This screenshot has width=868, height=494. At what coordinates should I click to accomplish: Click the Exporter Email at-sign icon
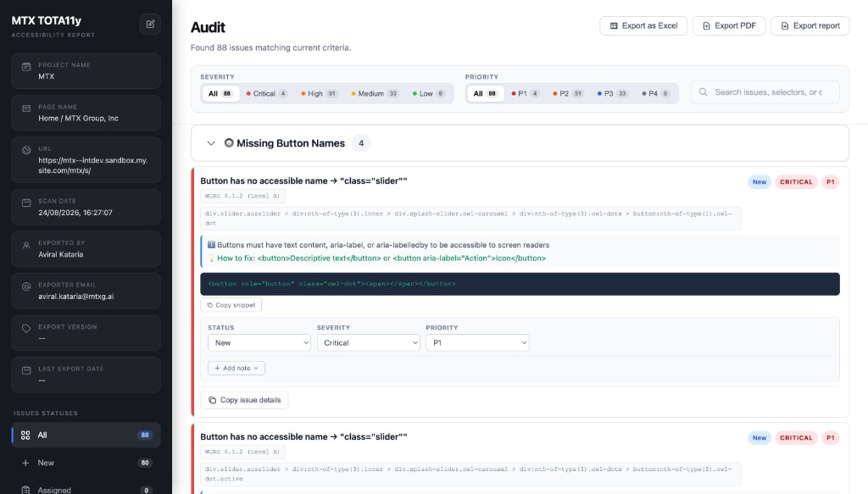pos(26,286)
